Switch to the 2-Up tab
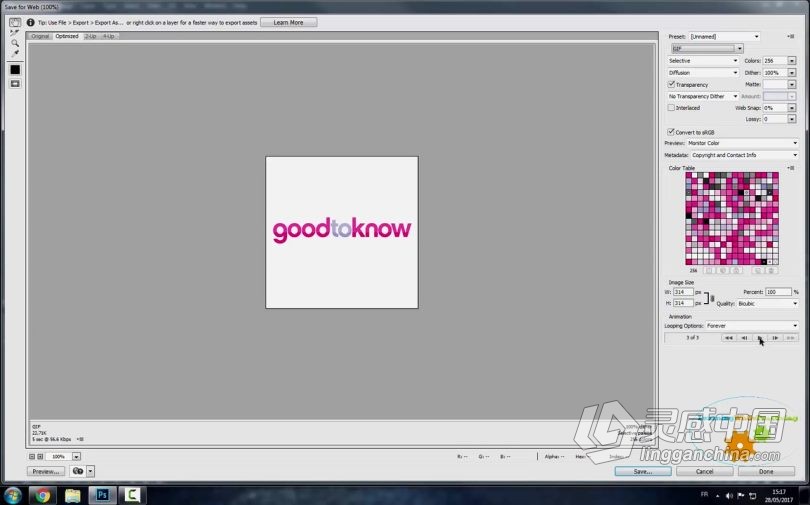This screenshot has height=505, width=810. (x=90, y=36)
